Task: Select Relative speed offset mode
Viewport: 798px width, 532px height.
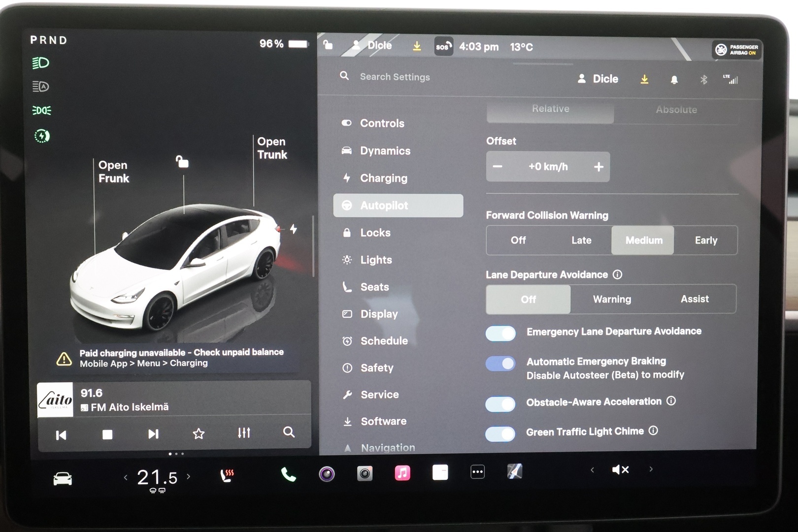Action: (550, 110)
